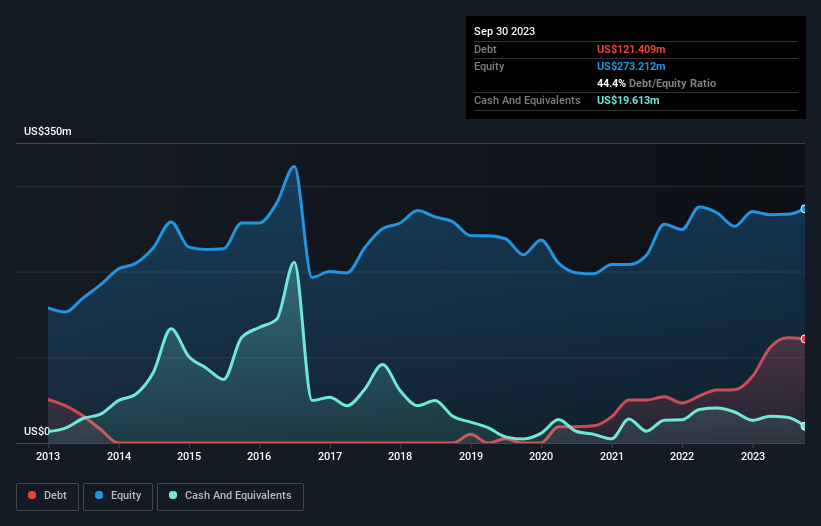Click the Equity line peak in 2016
The height and width of the screenshot is (526, 821).
(294, 167)
